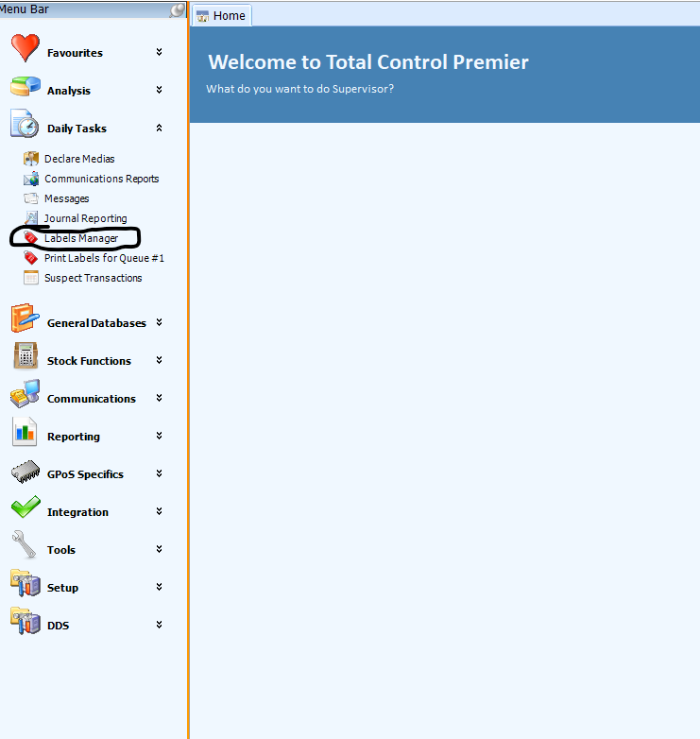The height and width of the screenshot is (739, 700).
Task: Expand the Tools section chevron
Action: point(160,549)
